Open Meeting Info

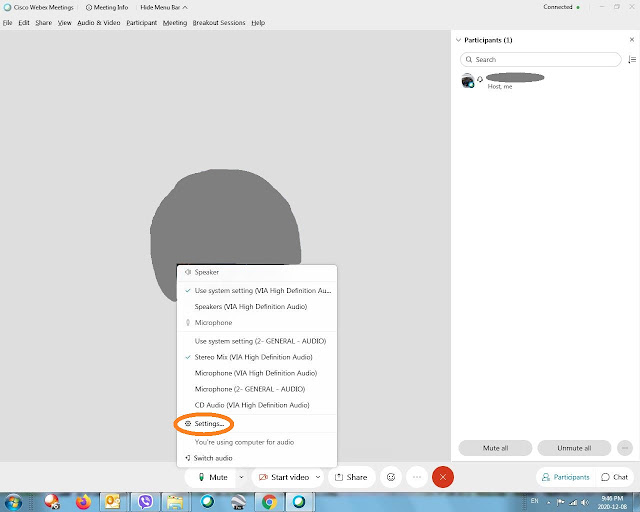[107, 7]
